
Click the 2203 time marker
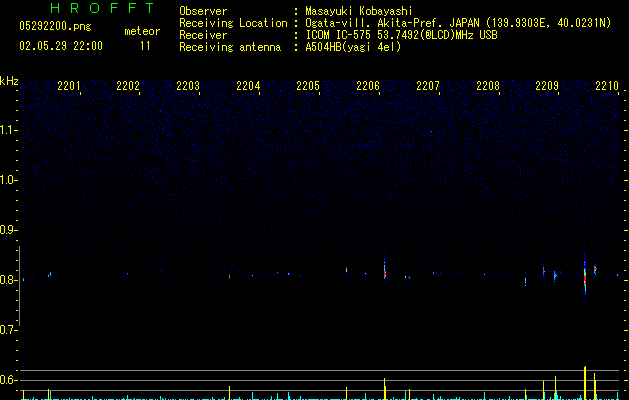188,86
